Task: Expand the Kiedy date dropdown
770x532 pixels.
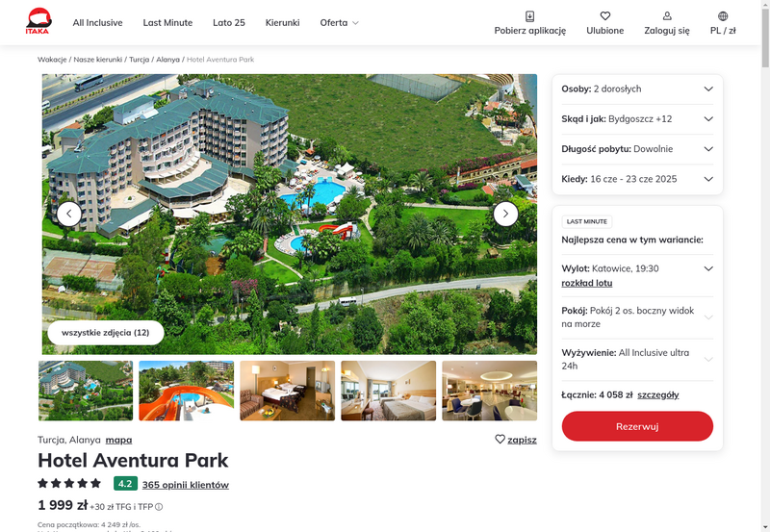Action: [637, 179]
